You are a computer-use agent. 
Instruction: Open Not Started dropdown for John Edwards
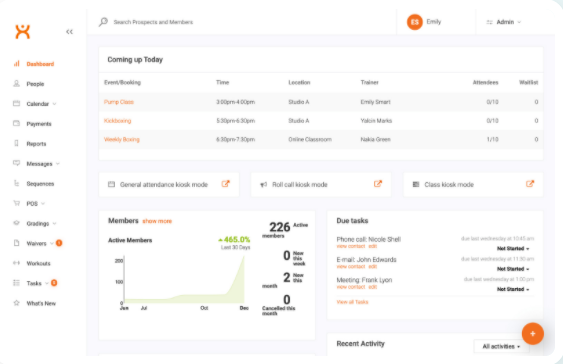click(x=513, y=269)
